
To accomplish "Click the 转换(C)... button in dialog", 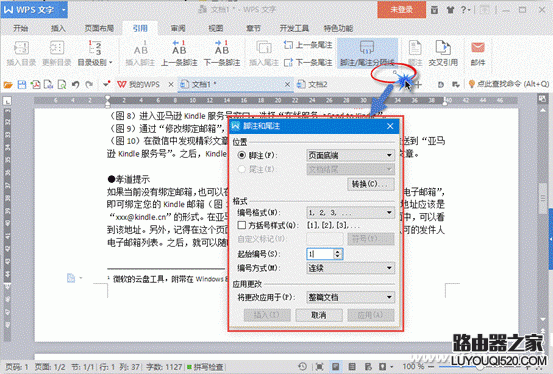I will point(371,184).
